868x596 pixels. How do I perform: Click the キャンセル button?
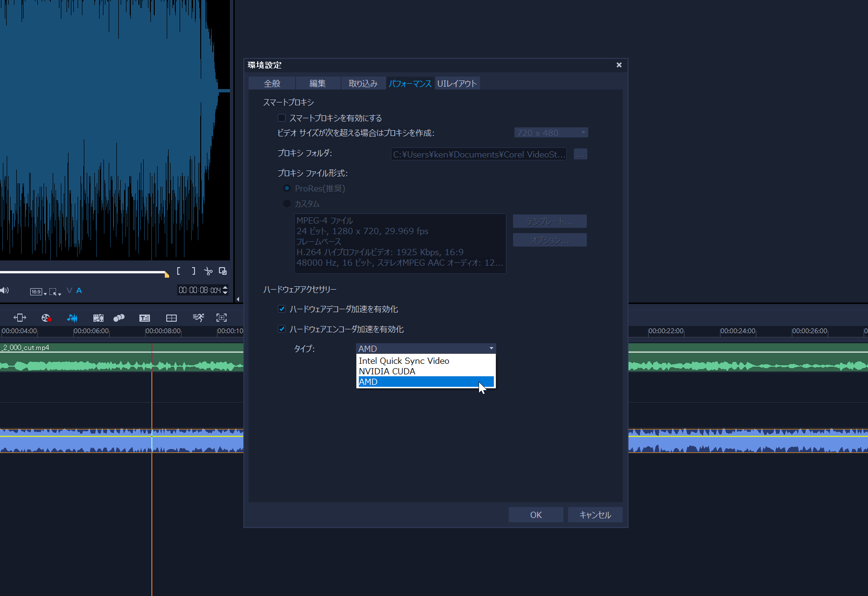(595, 515)
